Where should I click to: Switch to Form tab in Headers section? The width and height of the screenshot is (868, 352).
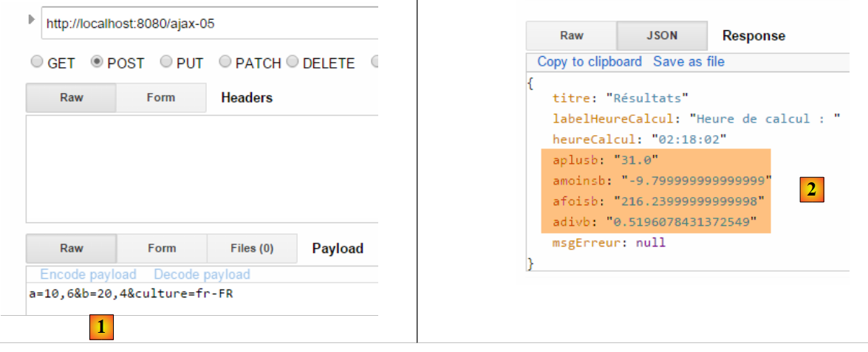pos(160,97)
